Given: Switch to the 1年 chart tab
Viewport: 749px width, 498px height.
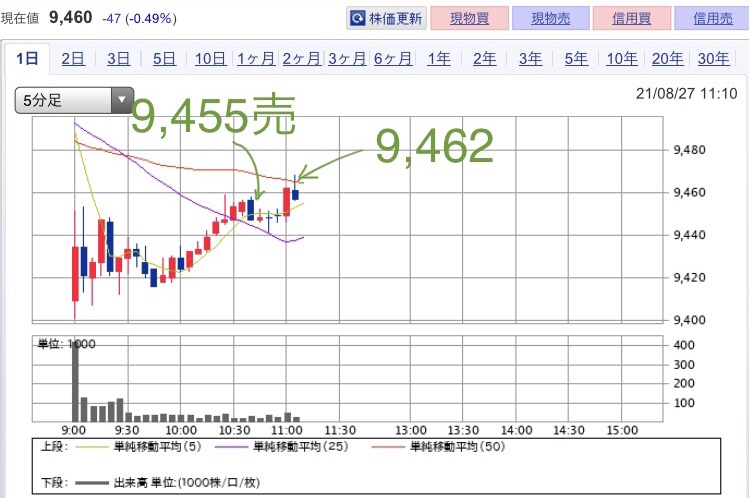Looking at the screenshot, I should (x=439, y=59).
